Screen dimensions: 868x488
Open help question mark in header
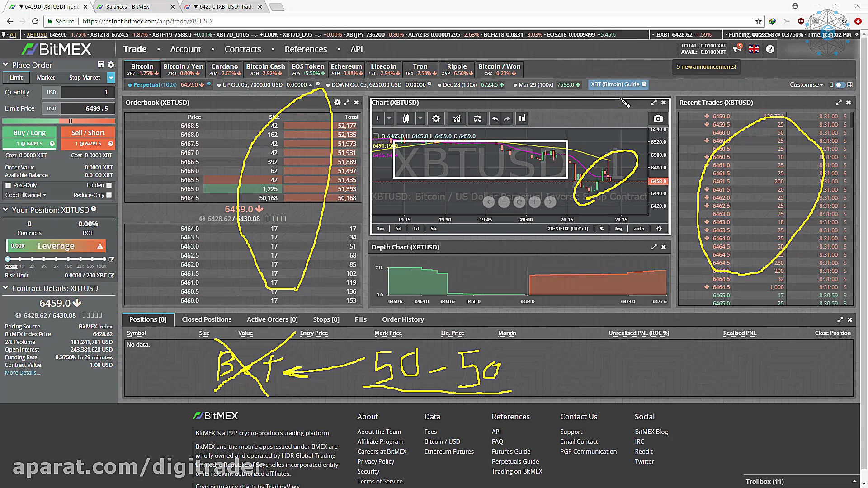pyautogui.click(x=770, y=49)
